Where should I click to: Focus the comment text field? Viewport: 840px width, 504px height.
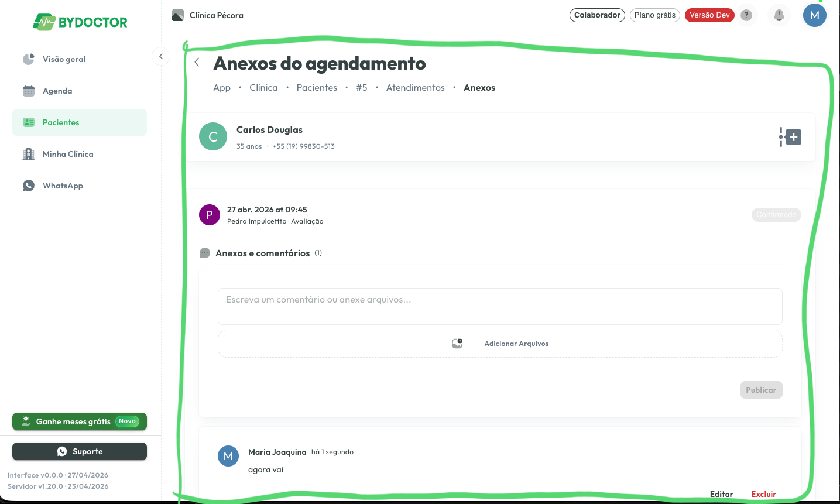point(500,306)
